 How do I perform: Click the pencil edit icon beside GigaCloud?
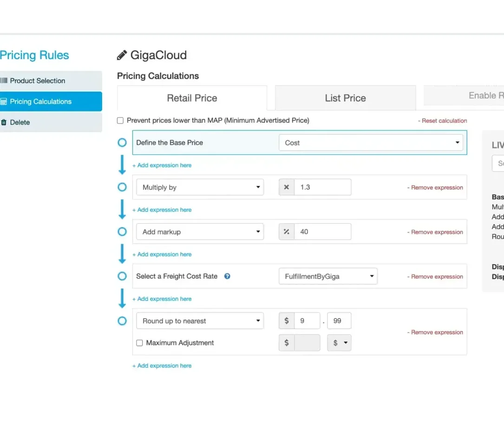[x=122, y=55]
